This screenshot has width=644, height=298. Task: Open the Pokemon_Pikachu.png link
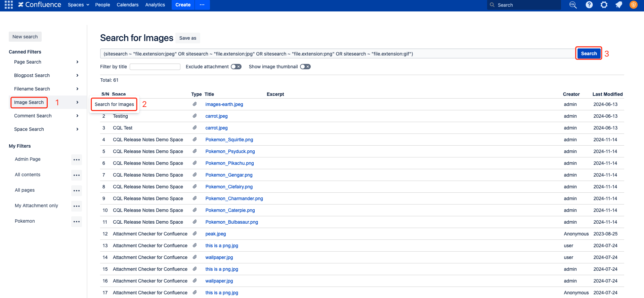click(x=229, y=163)
